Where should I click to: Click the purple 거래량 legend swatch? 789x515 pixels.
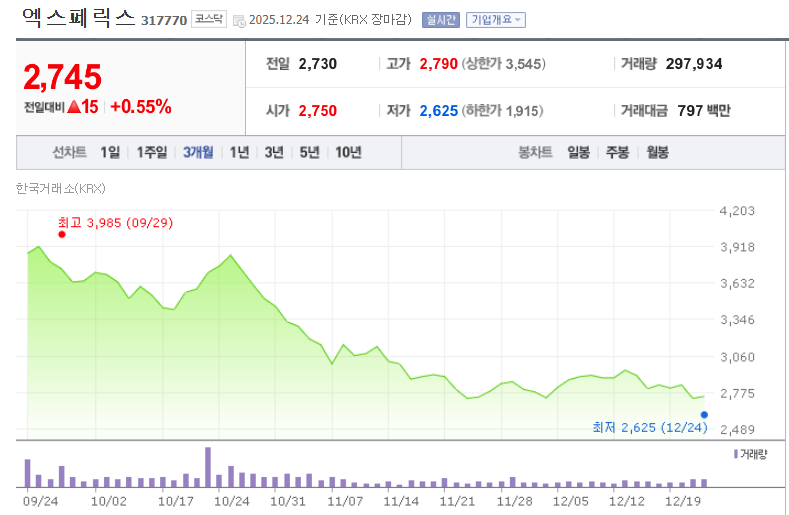tap(736, 454)
